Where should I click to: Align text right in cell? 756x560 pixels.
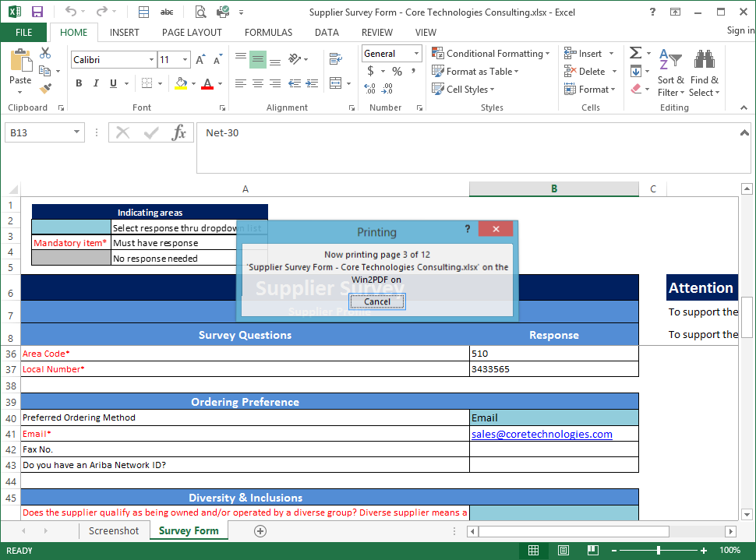pos(275,83)
